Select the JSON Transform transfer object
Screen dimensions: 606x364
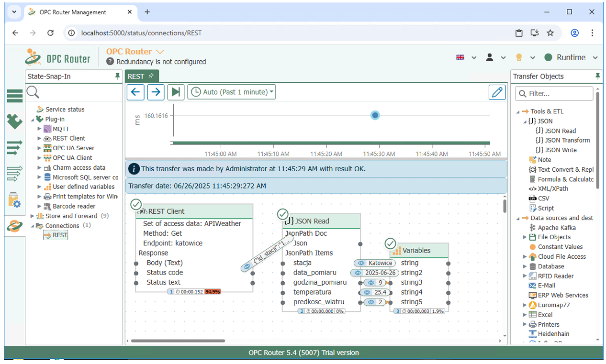point(562,140)
